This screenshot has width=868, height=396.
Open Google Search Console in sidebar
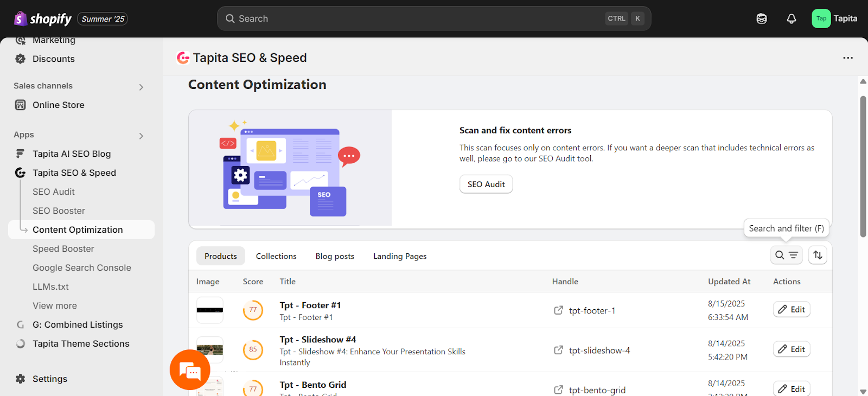coord(82,267)
